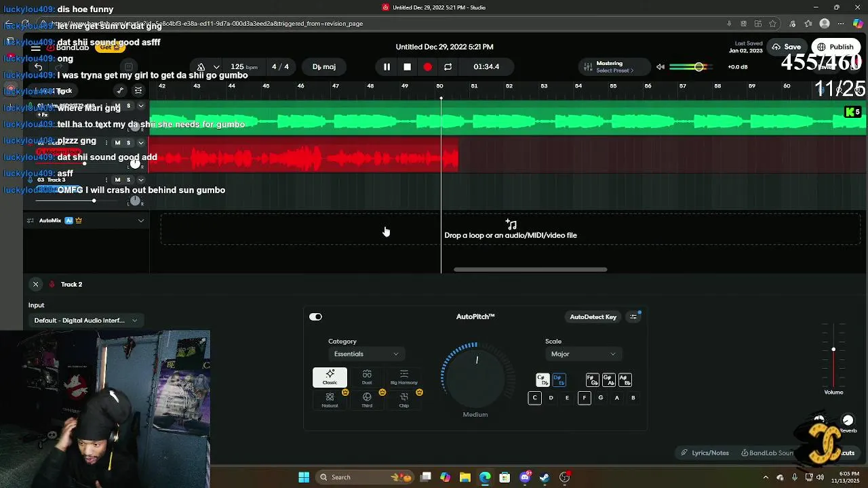Select the Third AutoPitch preset
The width and height of the screenshot is (868, 488).
(x=367, y=400)
